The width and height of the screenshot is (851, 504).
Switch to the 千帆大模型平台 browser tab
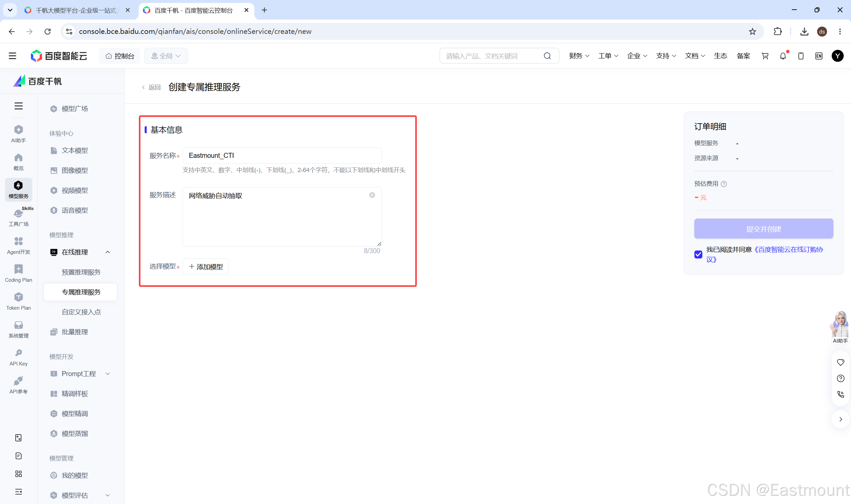pos(77,10)
